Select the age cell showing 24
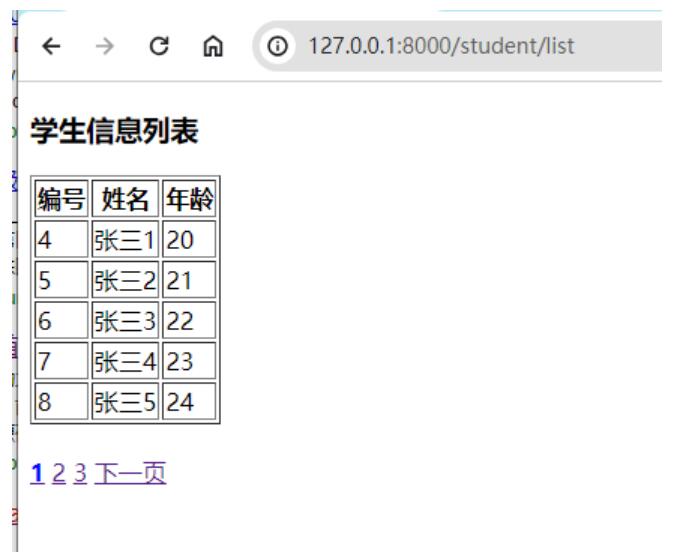Image resolution: width=699 pixels, height=552 pixels. coord(189,402)
